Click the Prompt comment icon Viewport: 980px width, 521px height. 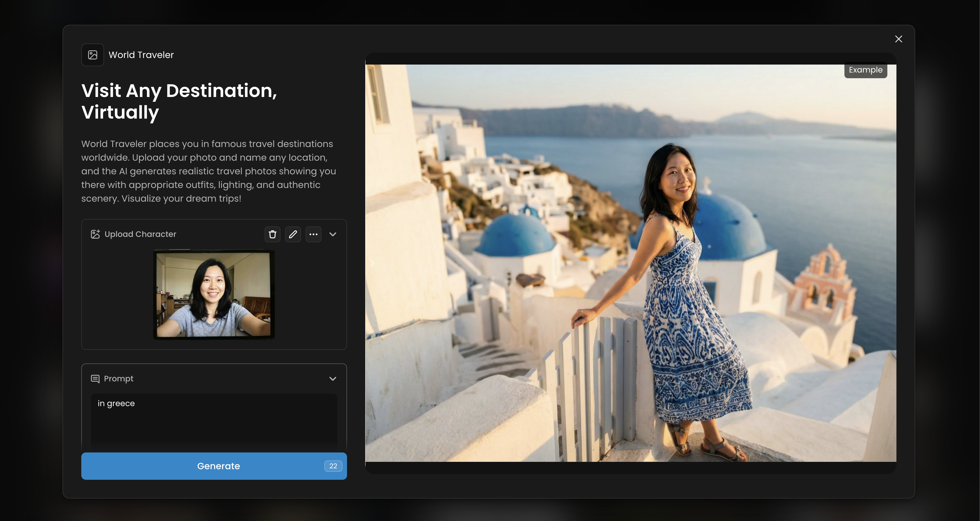tap(95, 379)
